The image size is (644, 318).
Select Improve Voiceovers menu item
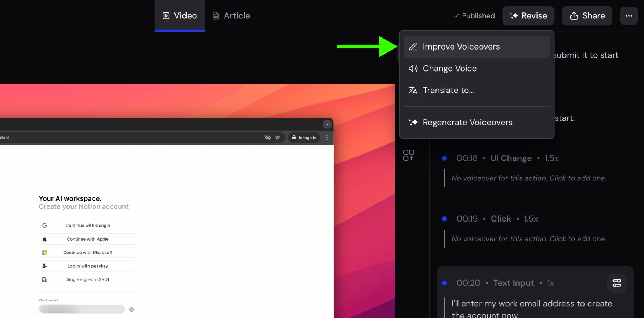pos(477,47)
